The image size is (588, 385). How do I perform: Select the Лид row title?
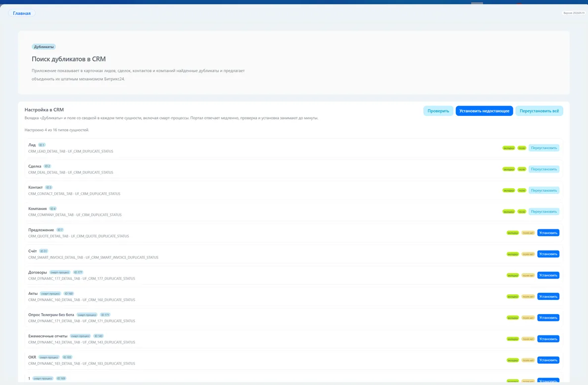(x=32, y=145)
